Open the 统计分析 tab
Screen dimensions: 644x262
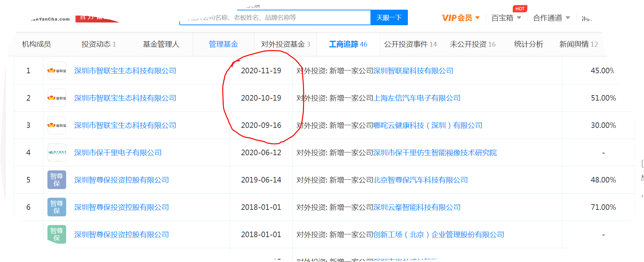529,44
